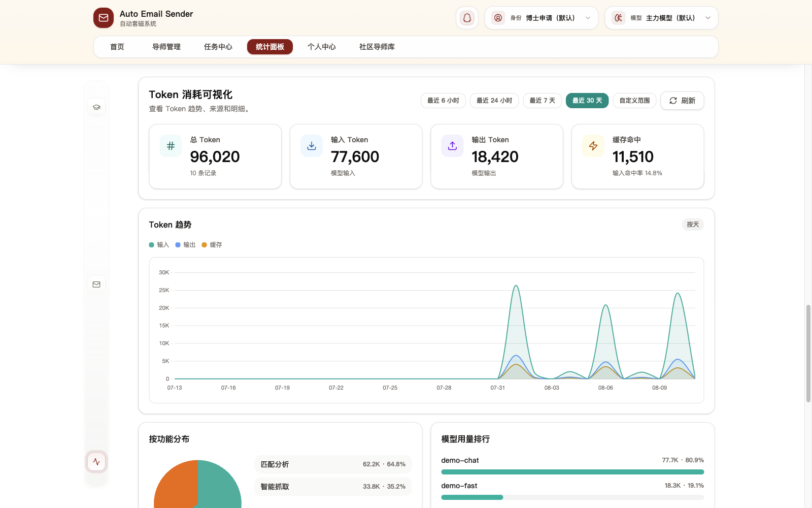The height and width of the screenshot is (508, 812).
Task: Click the download icon in 输入 Token card
Action: click(312, 146)
